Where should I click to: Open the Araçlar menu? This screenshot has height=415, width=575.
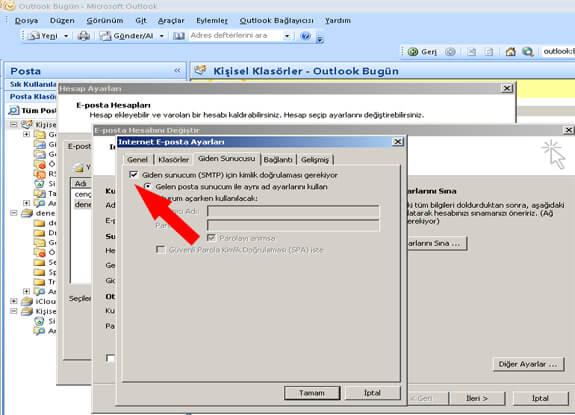[x=171, y=21]
